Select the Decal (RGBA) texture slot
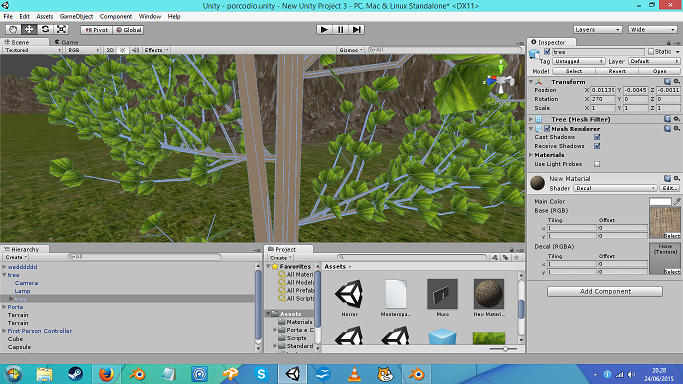The height and width of the screenshot is (384, 683). pyautogui.click(x=665, y=259)
